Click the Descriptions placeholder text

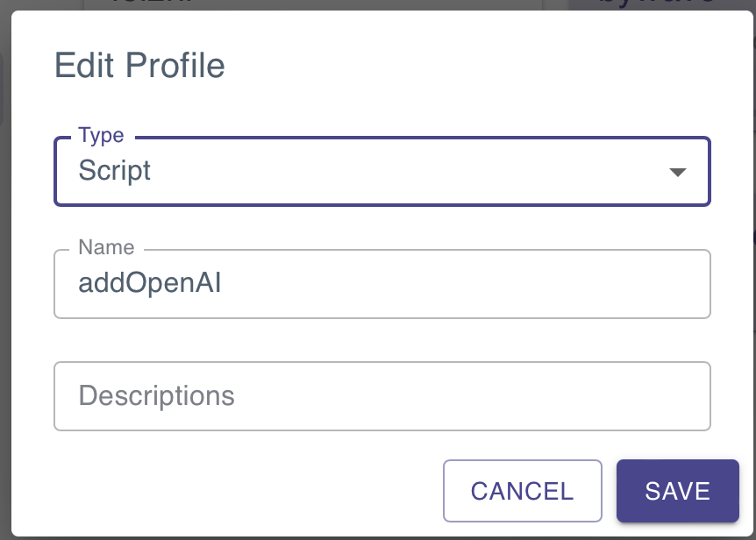156,396
